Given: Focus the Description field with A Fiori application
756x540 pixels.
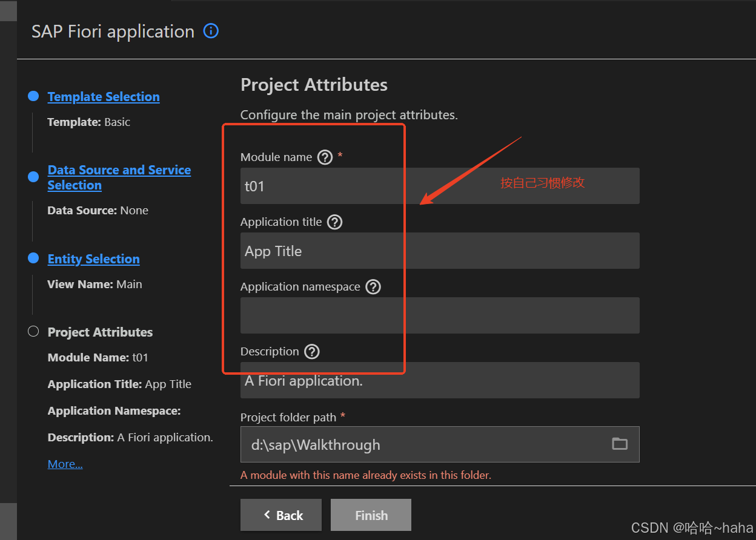Looking at the screenshot, I should [440, 380].
